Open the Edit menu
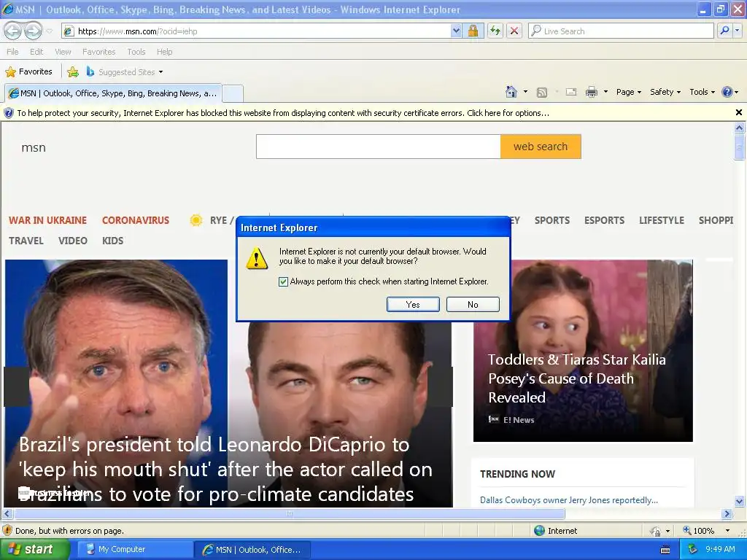The width and height of the screenshot is (747, 560). click(x=36, y=52)
